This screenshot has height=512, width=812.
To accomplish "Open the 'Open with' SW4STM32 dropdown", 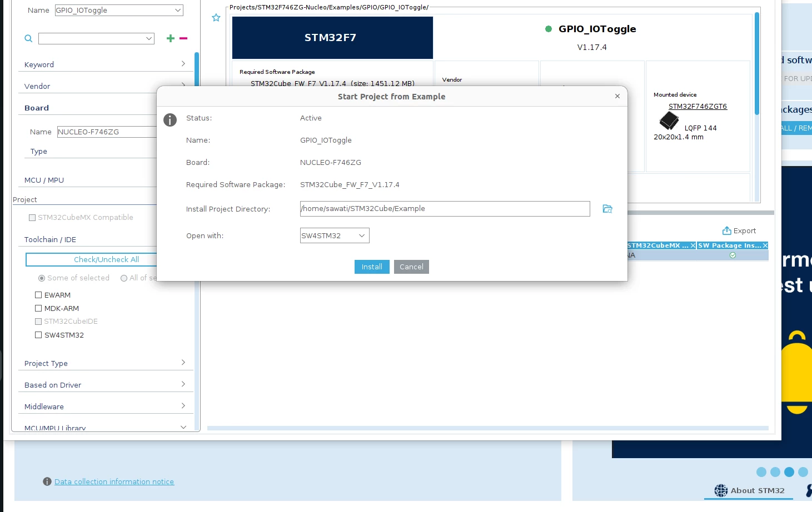I will (335, 235).
